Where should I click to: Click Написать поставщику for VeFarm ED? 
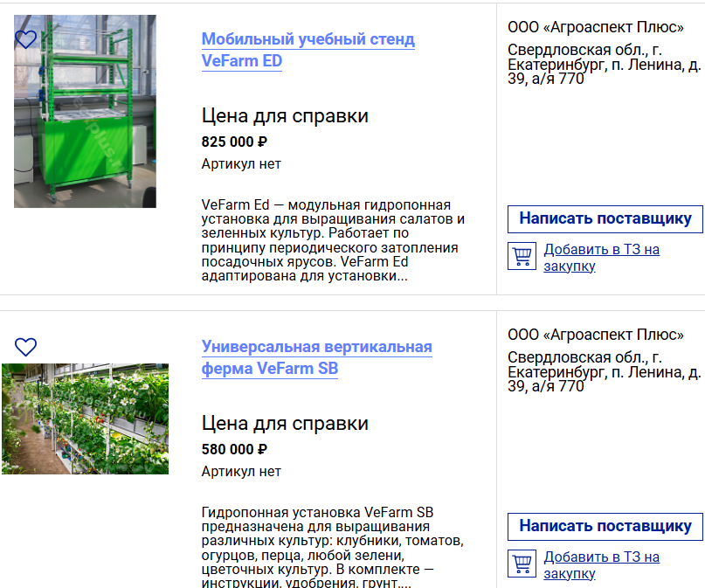click(605, 219)
